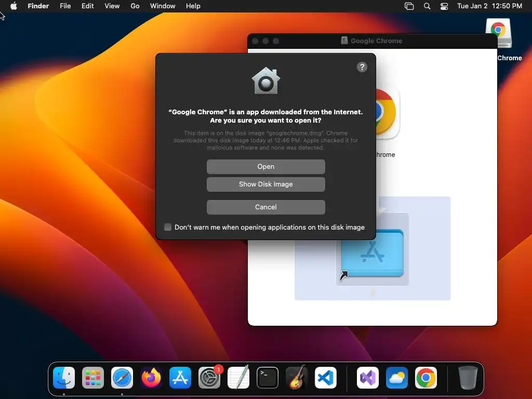This screenshot has width=532, height=399.
Task: Click the Gatekeeper house icon in dialog
Action: click(x=266, y=81)
